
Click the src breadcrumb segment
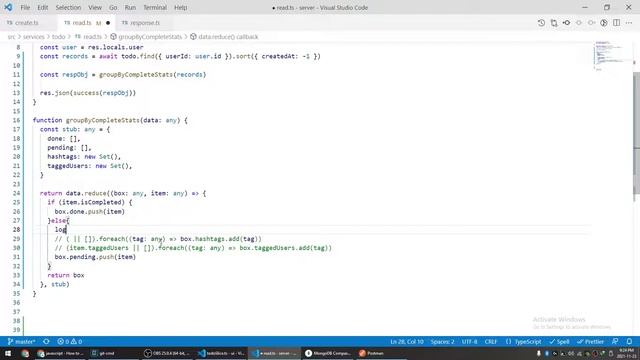click(11, 37)
